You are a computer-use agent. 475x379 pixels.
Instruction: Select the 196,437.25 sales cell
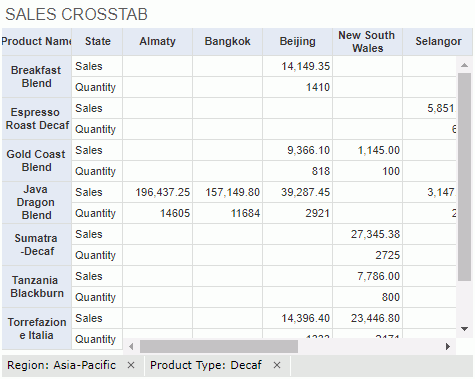point(157,192)
